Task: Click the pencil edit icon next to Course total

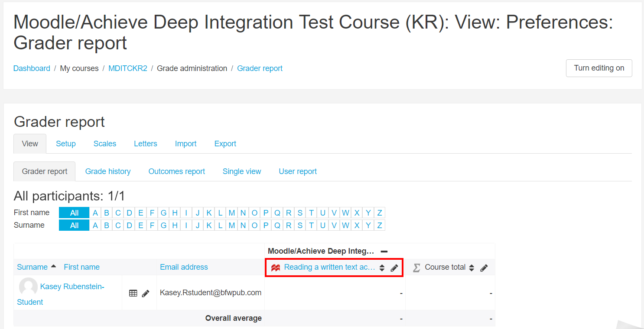Action: [x=484, y=268]
